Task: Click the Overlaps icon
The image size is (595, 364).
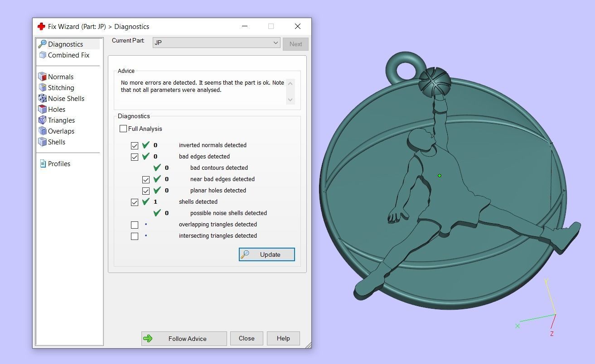Action: 43,131
